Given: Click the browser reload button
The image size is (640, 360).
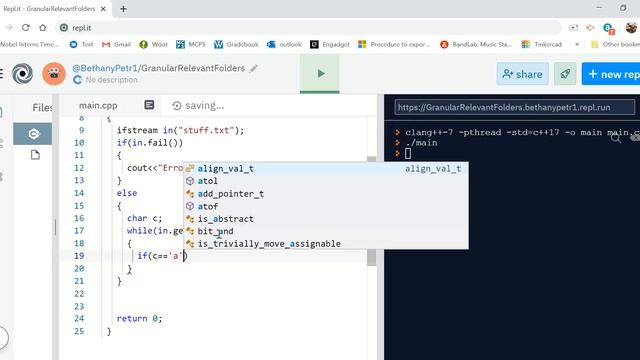Looking at the screenshot, I should (x=26, y=27).
